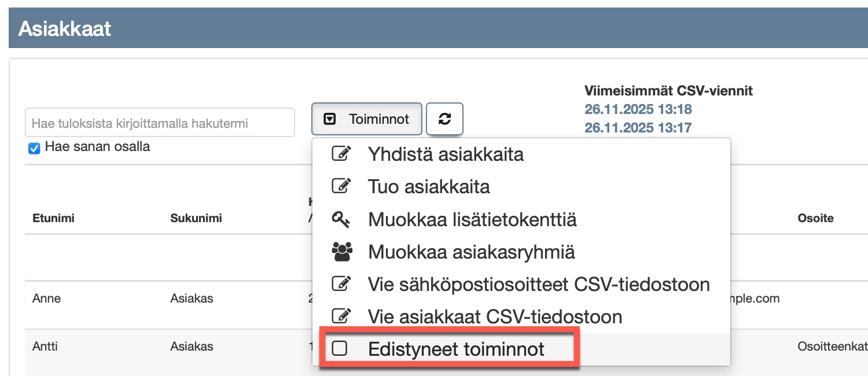Viewport: 868px width, 376px height.
Task: Uncheck the Hae sanan osalla checkbox
Action: point(34,148)
